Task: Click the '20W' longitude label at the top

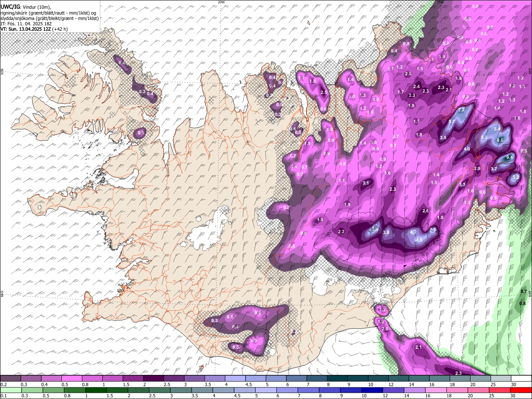Action: [221, 2]
